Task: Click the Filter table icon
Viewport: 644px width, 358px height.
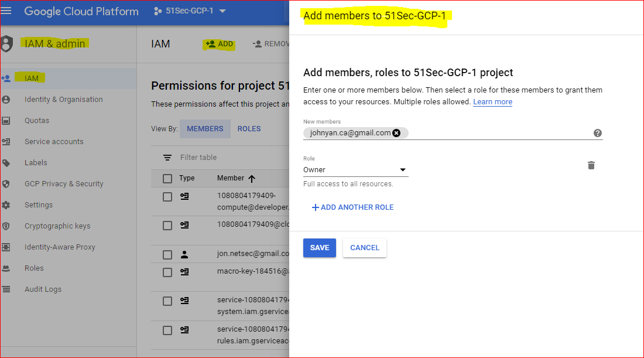Action: pos(167,158)
